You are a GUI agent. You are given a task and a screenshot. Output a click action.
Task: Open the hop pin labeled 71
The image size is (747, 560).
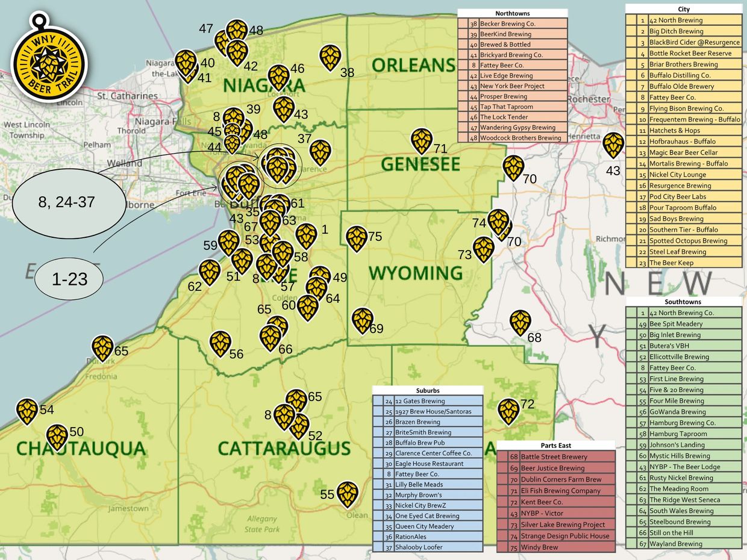click(x=422, y=141)
